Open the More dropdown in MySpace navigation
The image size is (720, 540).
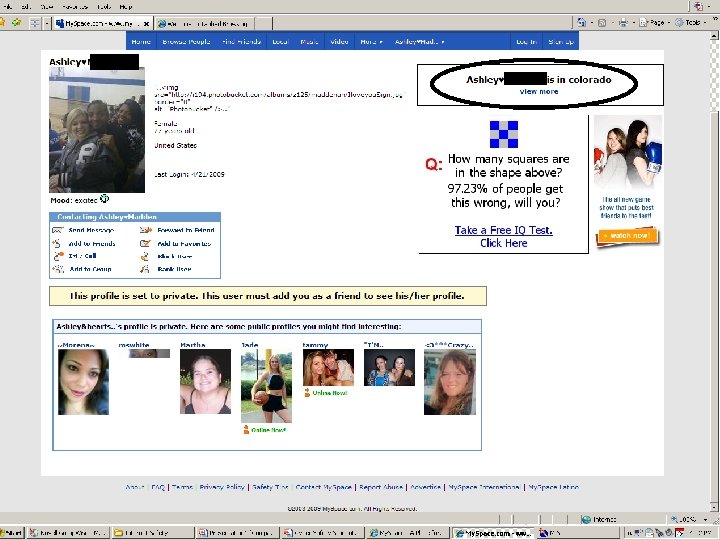(371, 41)
